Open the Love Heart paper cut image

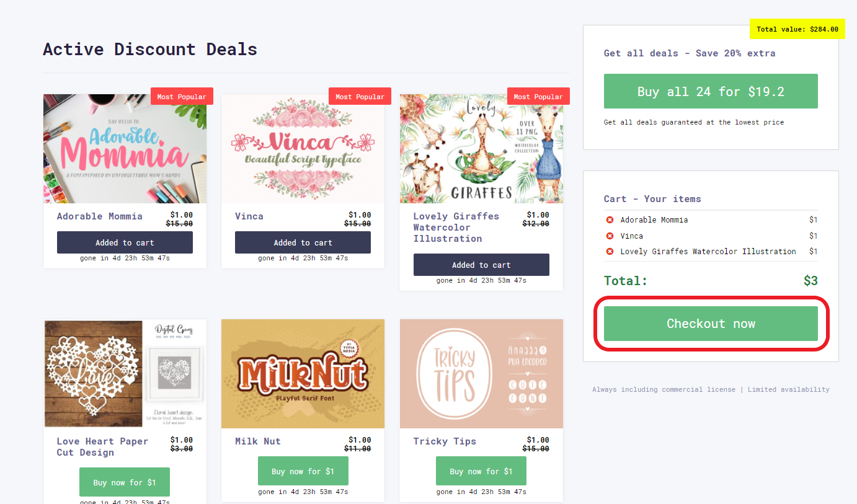[125, 374]
